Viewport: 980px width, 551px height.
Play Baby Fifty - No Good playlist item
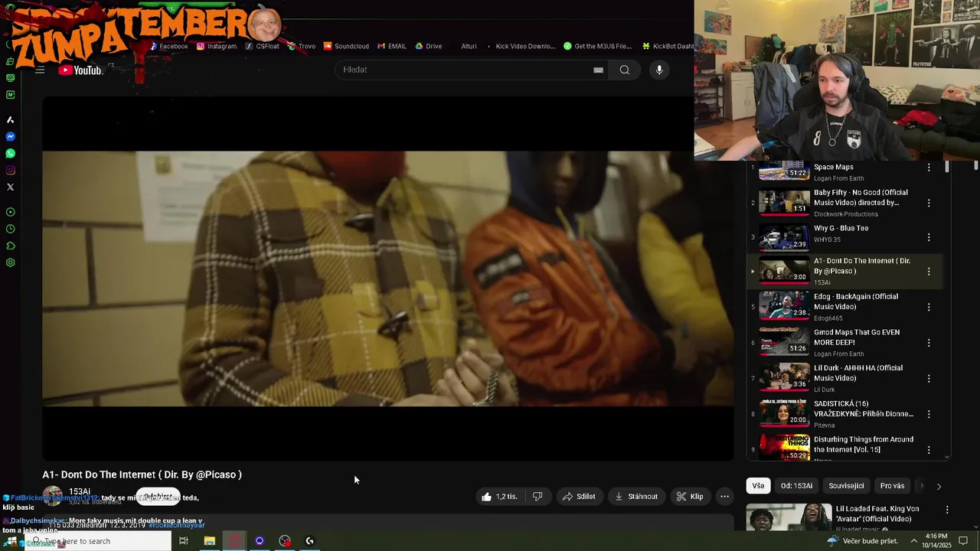(844, 202)
